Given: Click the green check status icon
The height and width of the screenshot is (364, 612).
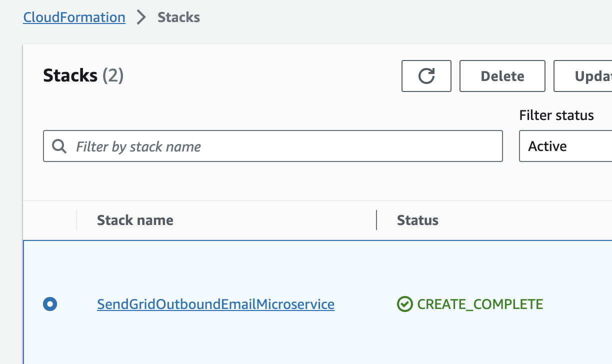Looking at the screenshot, I should (404, 304).
